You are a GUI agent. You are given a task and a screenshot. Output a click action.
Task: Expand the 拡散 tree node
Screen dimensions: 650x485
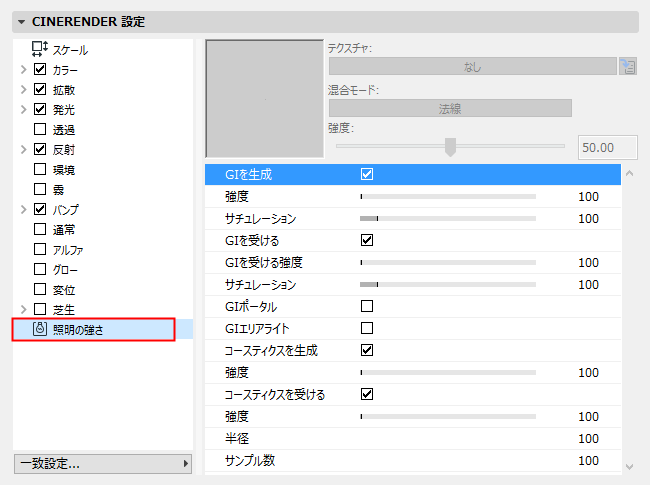click(24, 89)
